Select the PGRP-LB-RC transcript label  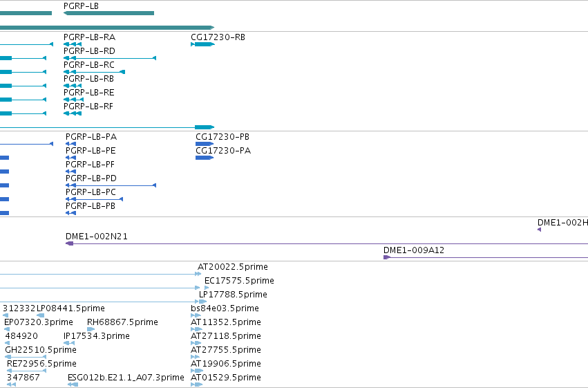89,65
